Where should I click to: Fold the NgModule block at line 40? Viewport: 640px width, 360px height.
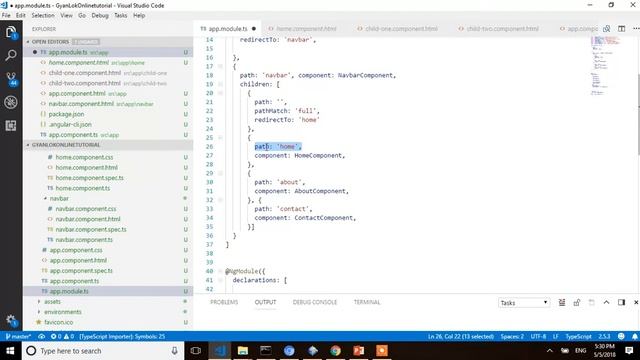point(220,271)
